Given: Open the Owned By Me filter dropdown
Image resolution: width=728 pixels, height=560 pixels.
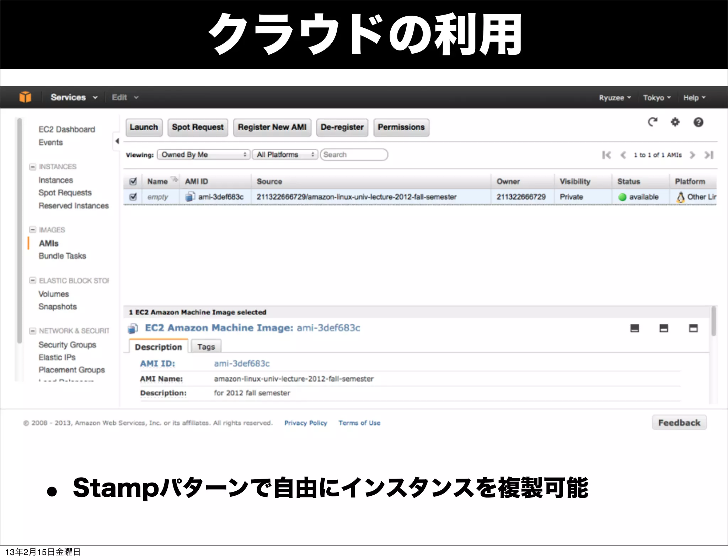Looking at the screenshot, I should coord(204,155).
